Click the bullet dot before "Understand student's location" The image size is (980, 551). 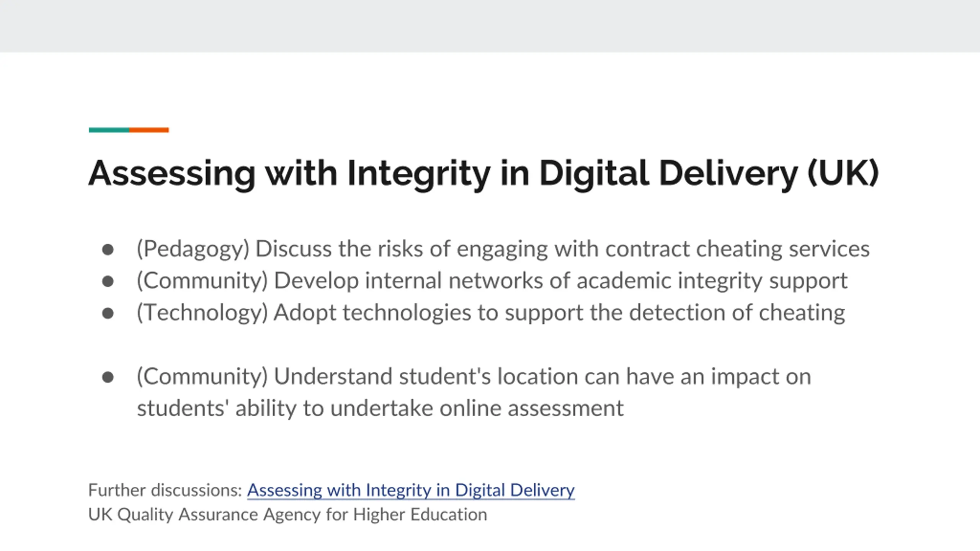tap(108, 377)
